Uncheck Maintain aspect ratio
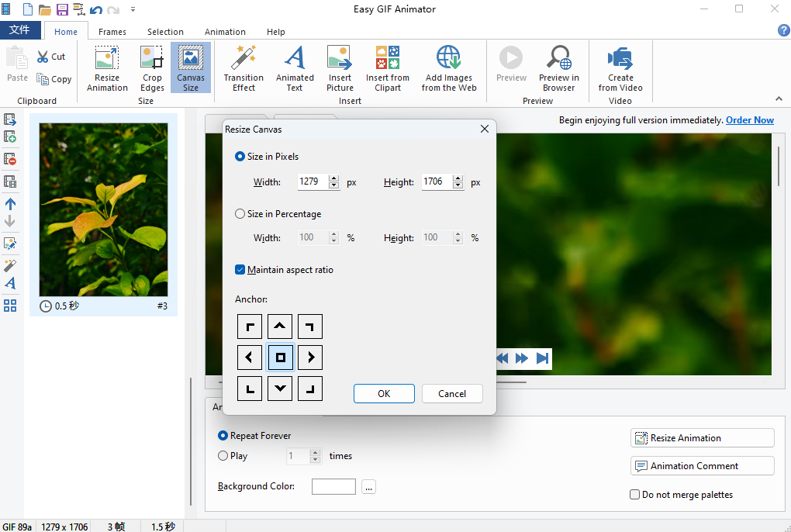Screen dimensions: 791x532 click(x=240, y=270)
